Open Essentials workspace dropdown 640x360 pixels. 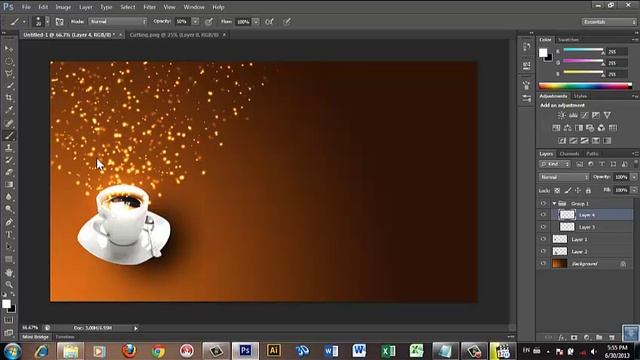pyautogui.click(x=609, y=22)
